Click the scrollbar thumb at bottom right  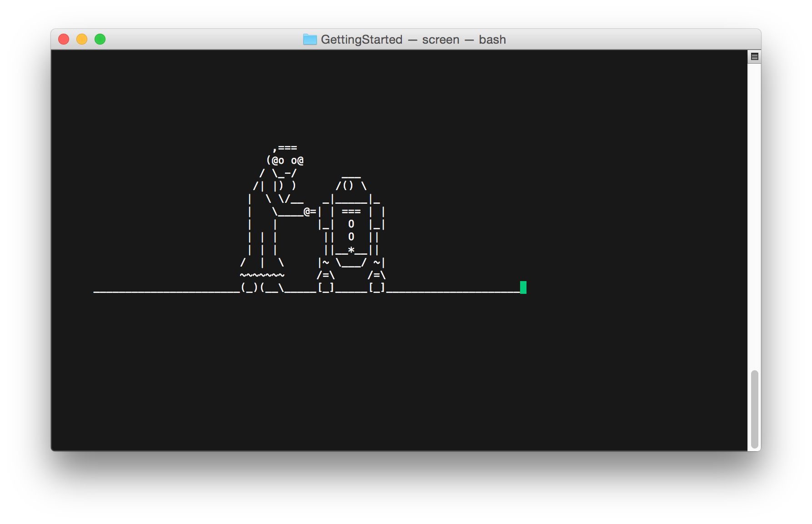pyautogui.click(x=754, y=408)
